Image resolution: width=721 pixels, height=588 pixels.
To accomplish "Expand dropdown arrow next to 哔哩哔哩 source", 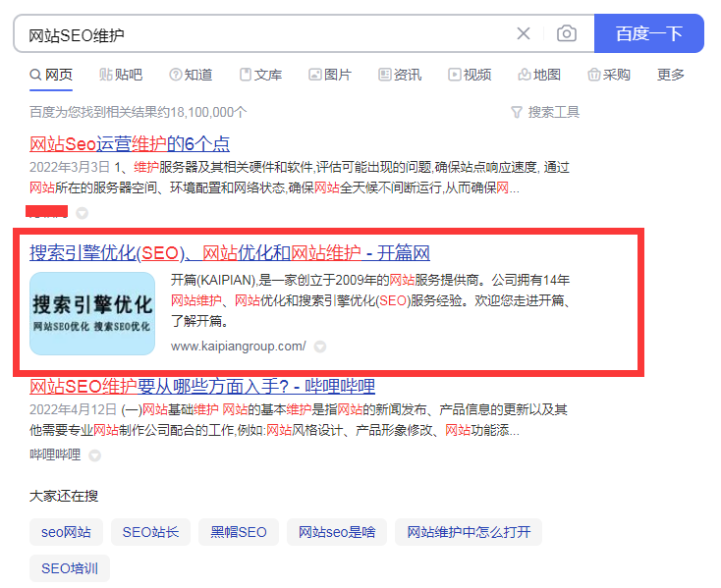I will coord(94,455).
